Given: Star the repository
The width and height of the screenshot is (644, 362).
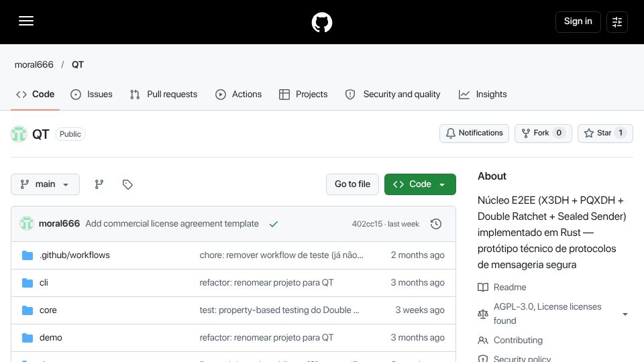Looking at the screenshot, I should 605,133.
